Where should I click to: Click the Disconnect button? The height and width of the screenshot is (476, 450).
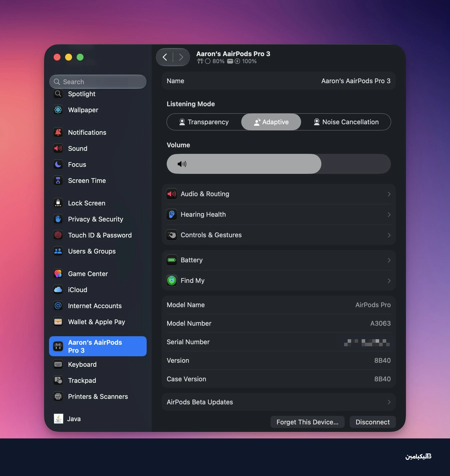(373, 422)
